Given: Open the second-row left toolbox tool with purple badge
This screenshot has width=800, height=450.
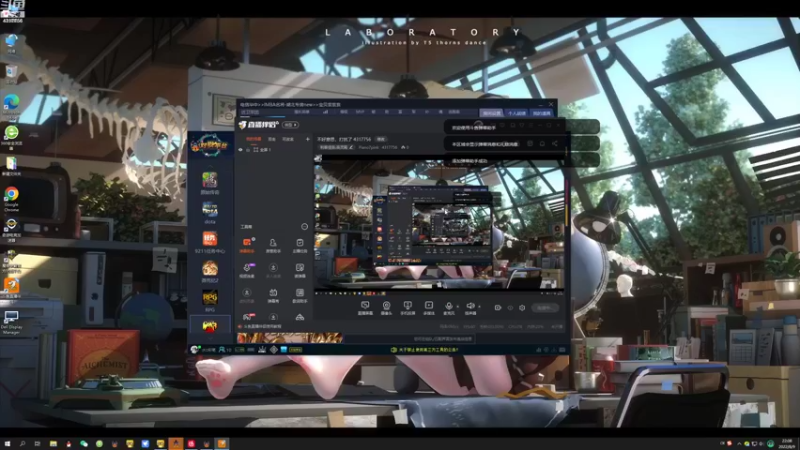Looking at the screenshot, I should click(247, 270).
